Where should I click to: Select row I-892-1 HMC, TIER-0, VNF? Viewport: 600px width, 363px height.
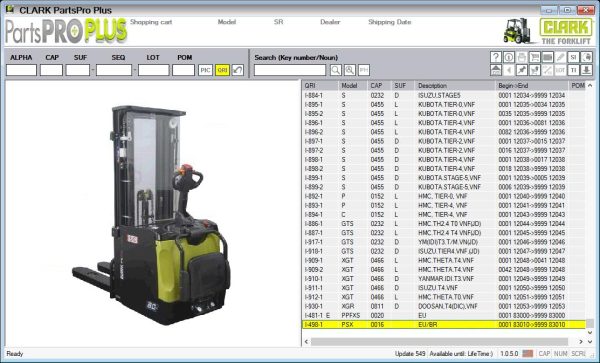coord(444,196)
